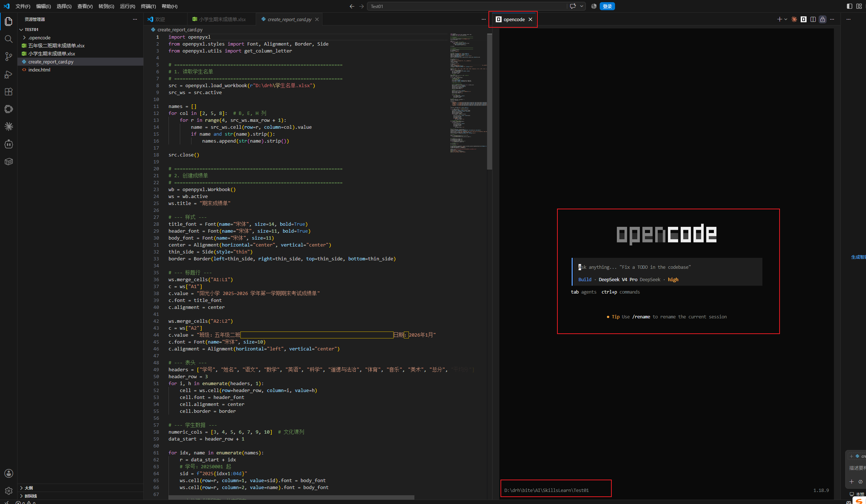Click the plus icon to add a new terminal
The height and width of the screenshot is (504, 866).
(779, 19)
